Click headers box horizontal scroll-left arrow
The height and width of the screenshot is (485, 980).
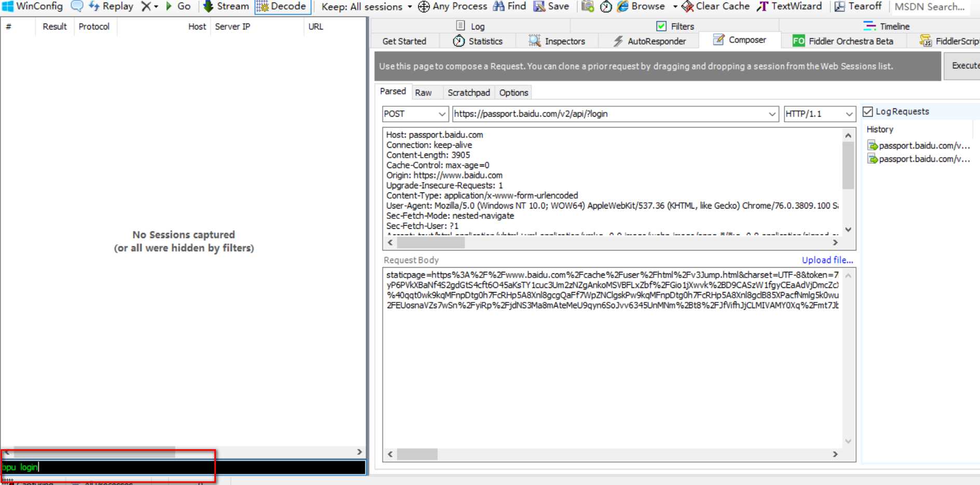[x=390, y=242]
